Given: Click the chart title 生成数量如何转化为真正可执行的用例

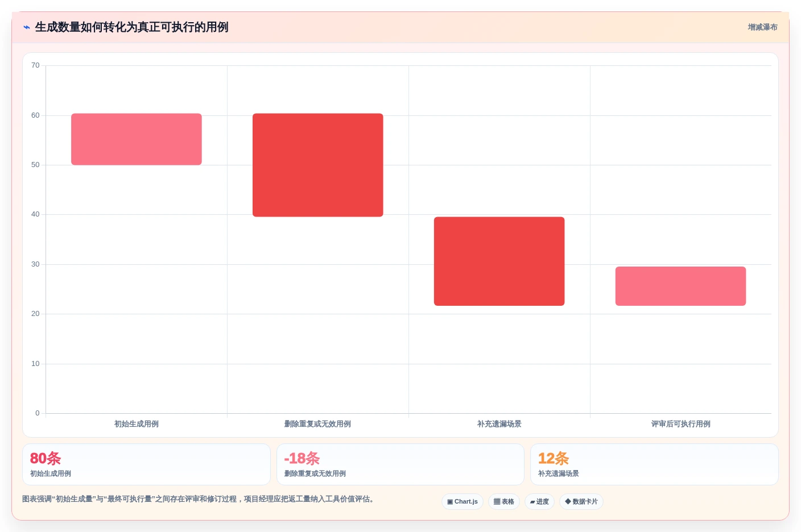Looking at the screenshot, I should [x=132, y=27].
